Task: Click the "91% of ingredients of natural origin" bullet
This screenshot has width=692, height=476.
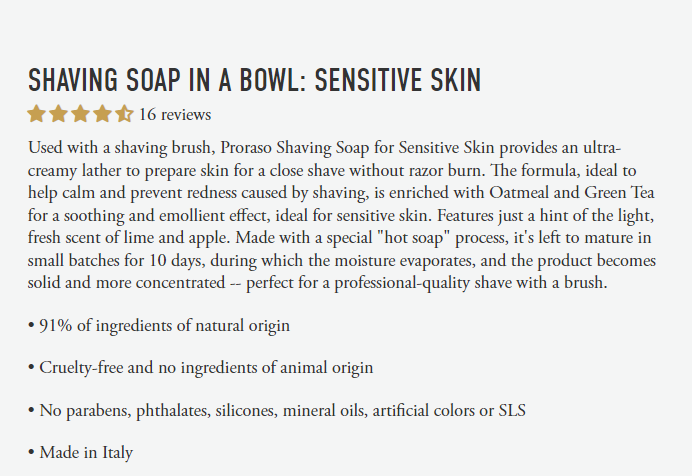Action: [x=160, y=326]
